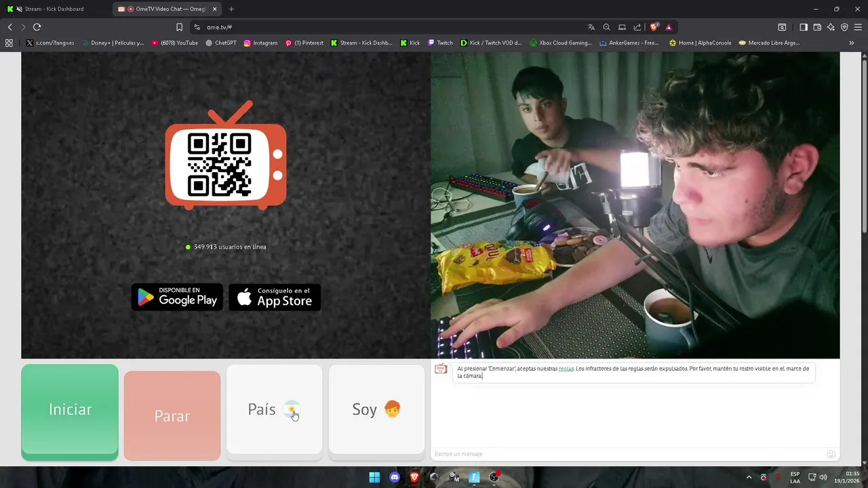Open the Twitch bookmark

click(440, 43)
